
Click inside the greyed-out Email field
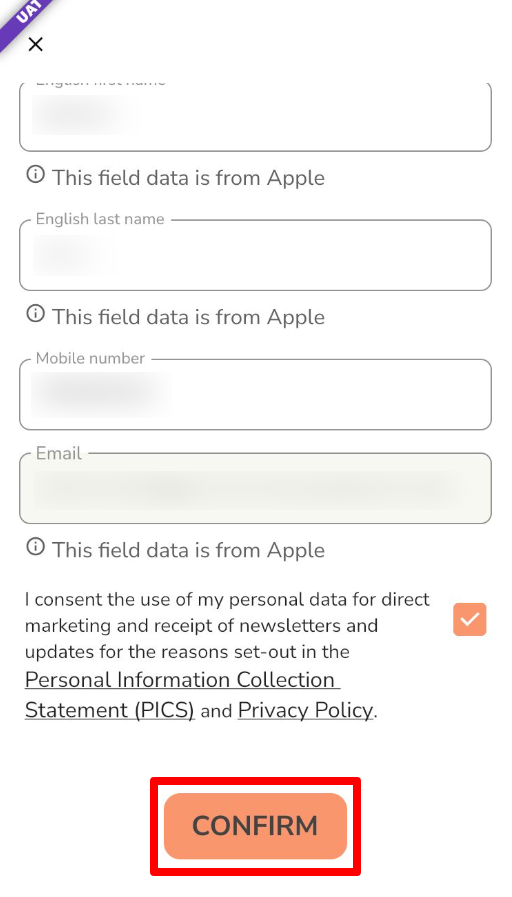255,489
